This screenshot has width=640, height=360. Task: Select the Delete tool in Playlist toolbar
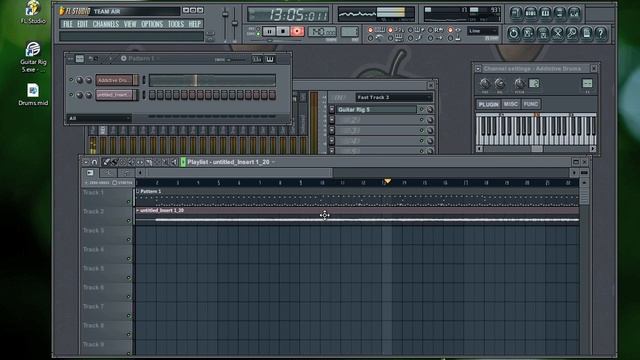click(x=123, y=162)
